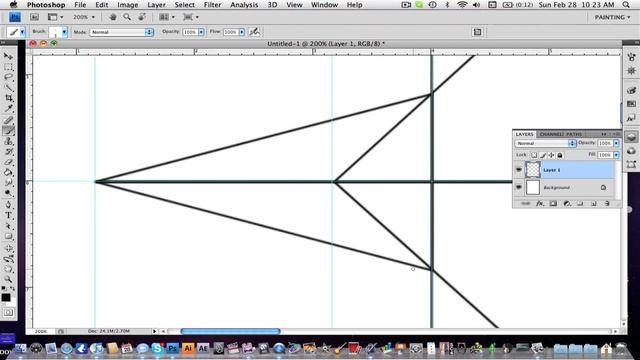The width and height of the screenshot is (640, 360).
Task: Open the Filter menu
Action: click(212, 5)
